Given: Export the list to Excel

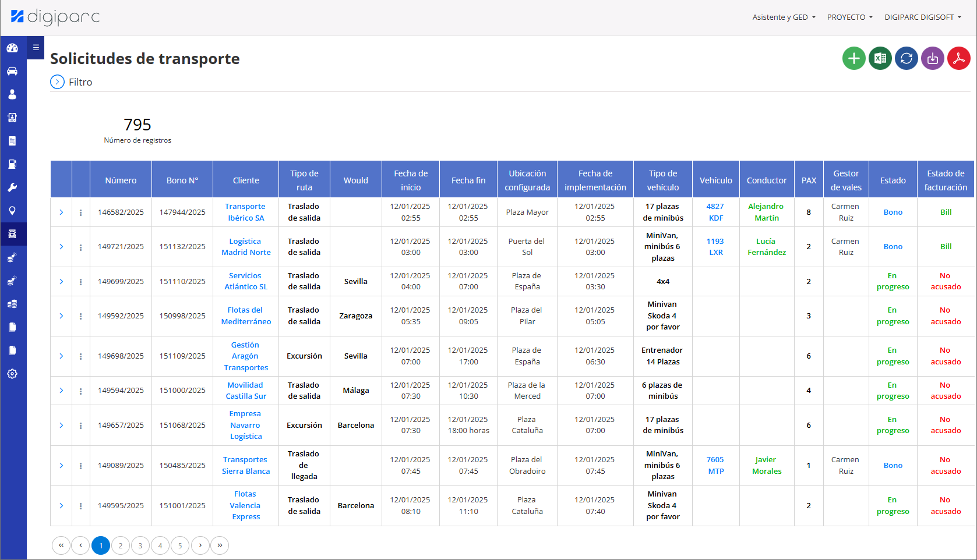Looking at the screenshot, I should click(x=880, y=58).
